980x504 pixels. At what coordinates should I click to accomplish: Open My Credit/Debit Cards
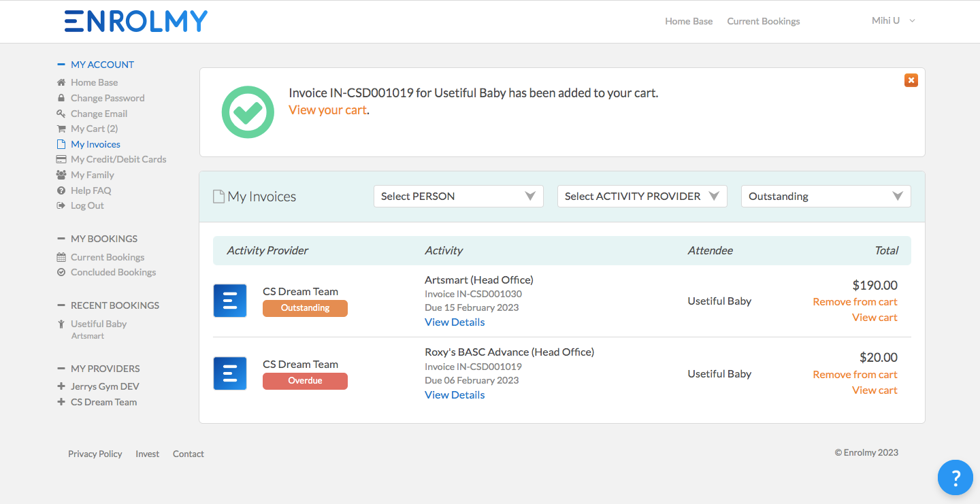(118, 159)
